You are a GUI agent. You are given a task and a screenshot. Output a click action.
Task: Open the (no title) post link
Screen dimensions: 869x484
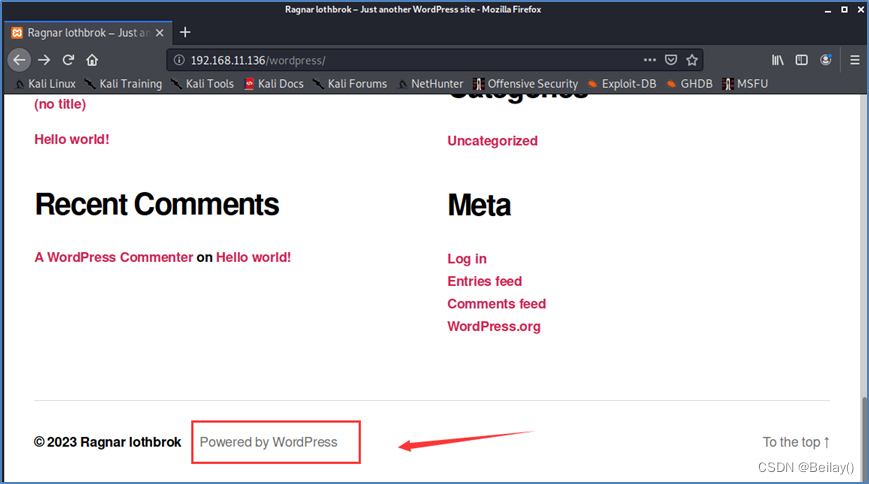(x=60, y=104)
